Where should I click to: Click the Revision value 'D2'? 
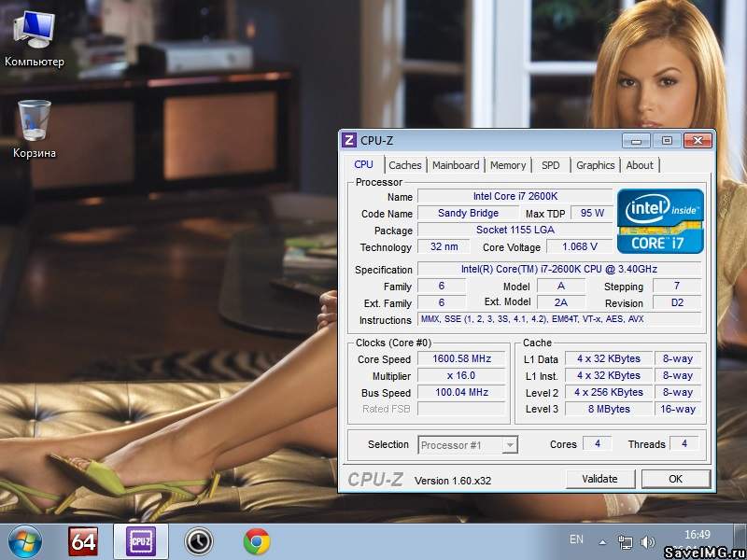(677, 302)
